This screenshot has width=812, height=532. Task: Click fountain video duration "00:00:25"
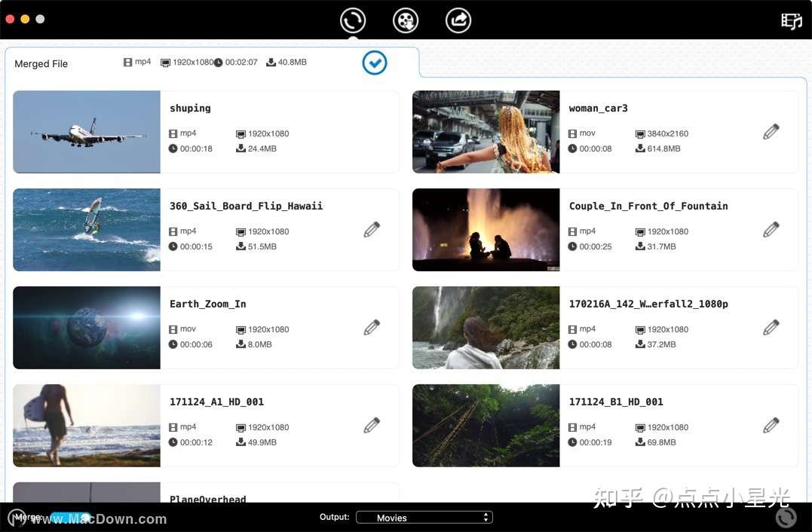click(x=596, y=246)
